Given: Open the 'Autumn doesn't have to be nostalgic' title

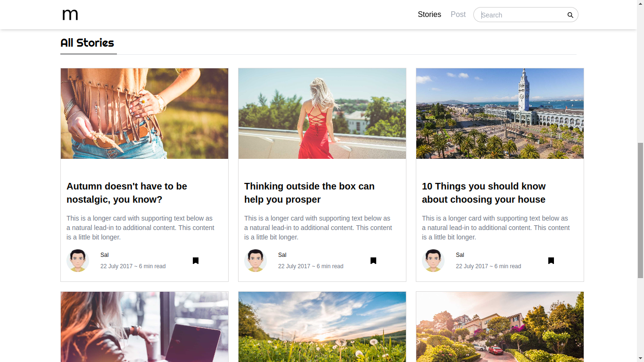Looking at the screenshot, I should (x=127, y=193).
